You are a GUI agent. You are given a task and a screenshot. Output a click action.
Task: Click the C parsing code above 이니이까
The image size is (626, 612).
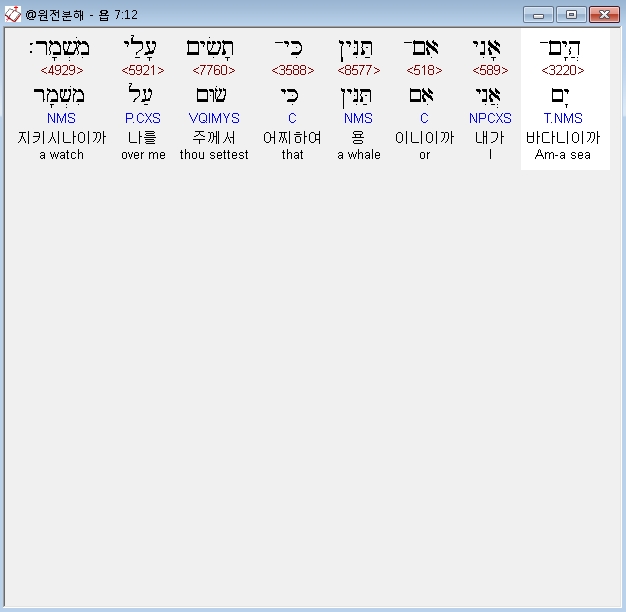tap(424, 118)
